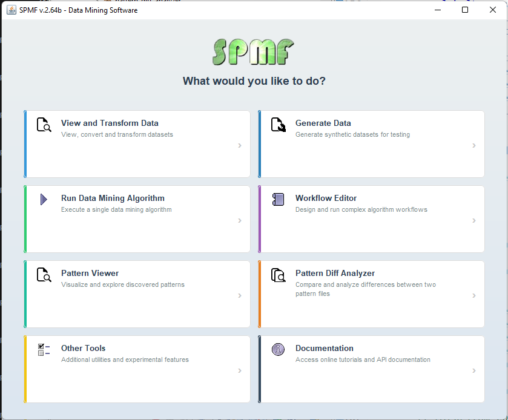The height and width of the screenshot is (420, 508).
Task: Select the Other Tools card title
Action: point(83,348)
